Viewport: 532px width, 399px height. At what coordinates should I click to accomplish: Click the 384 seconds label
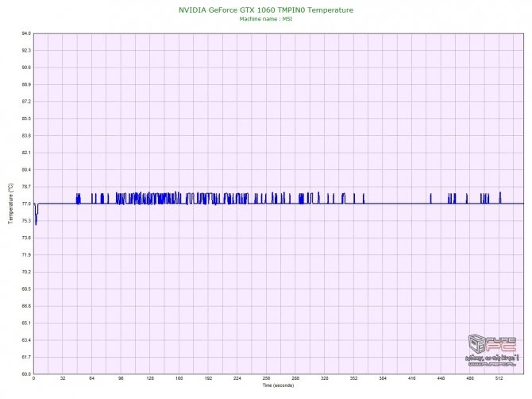click(383, 378)
